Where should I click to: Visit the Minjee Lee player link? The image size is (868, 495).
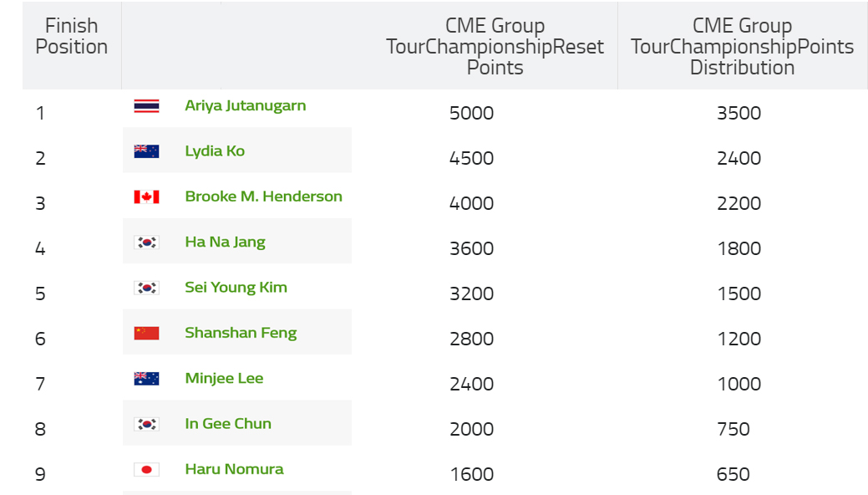pos(224,379)
